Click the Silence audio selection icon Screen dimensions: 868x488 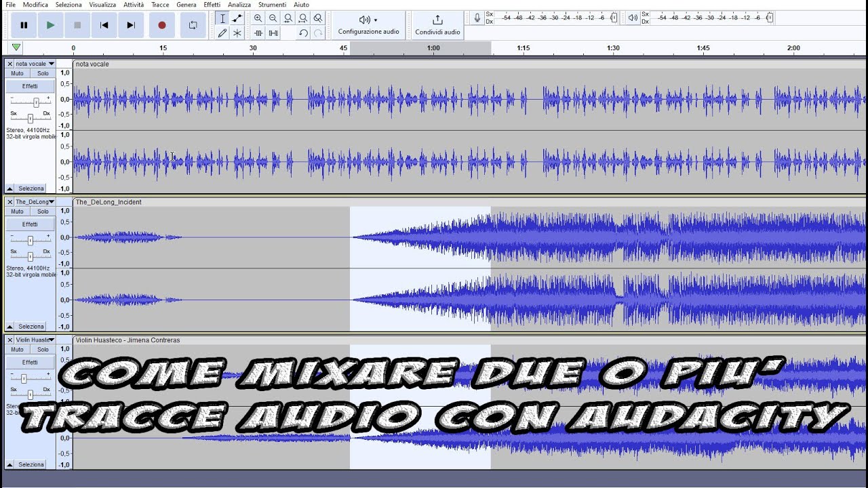click(x=273, y=33)
